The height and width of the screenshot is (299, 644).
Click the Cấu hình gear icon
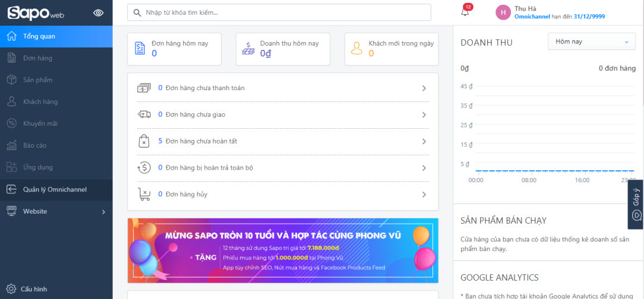pos(11,289)
